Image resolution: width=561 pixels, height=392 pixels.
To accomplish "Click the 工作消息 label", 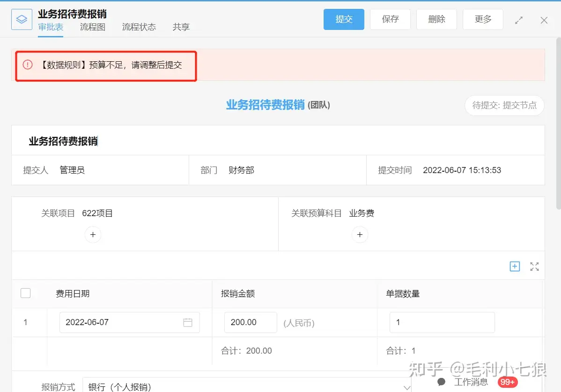I will (471, 382).
